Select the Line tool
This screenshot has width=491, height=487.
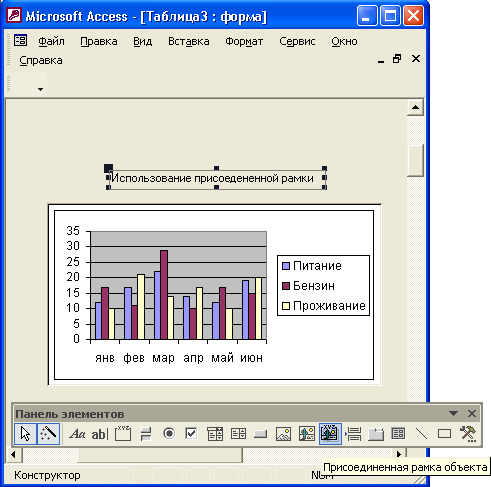coord(421,434)
